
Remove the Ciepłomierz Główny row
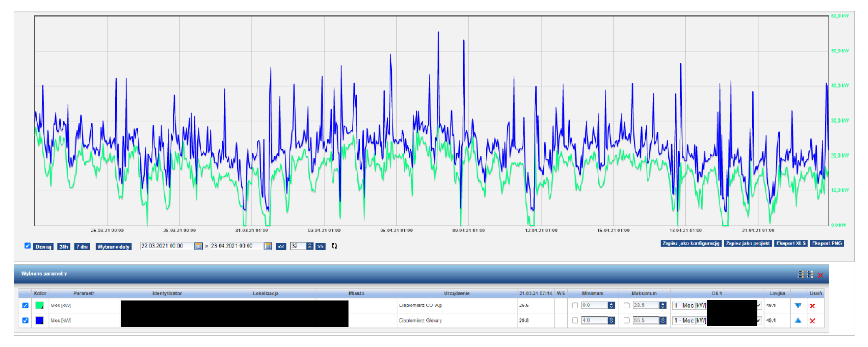pos(813,321)
